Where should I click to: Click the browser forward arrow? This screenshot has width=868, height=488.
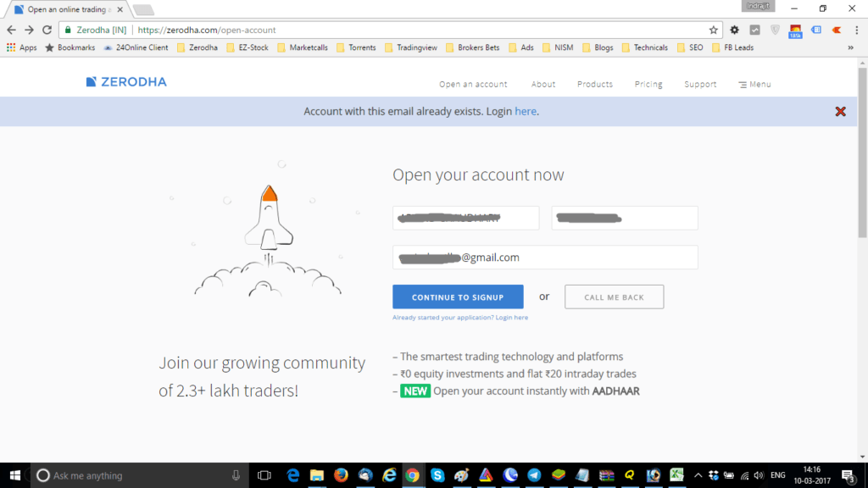[x=30, y=30]
